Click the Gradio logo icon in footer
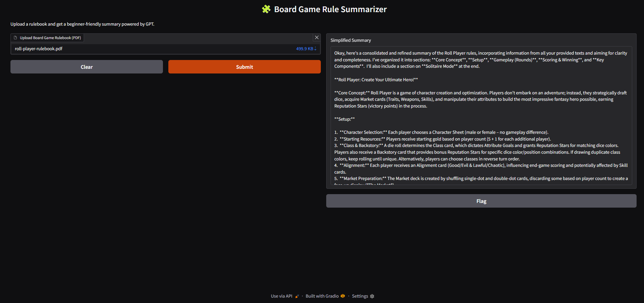The width and height of the screenshot is (644, 303). point(343,296)
